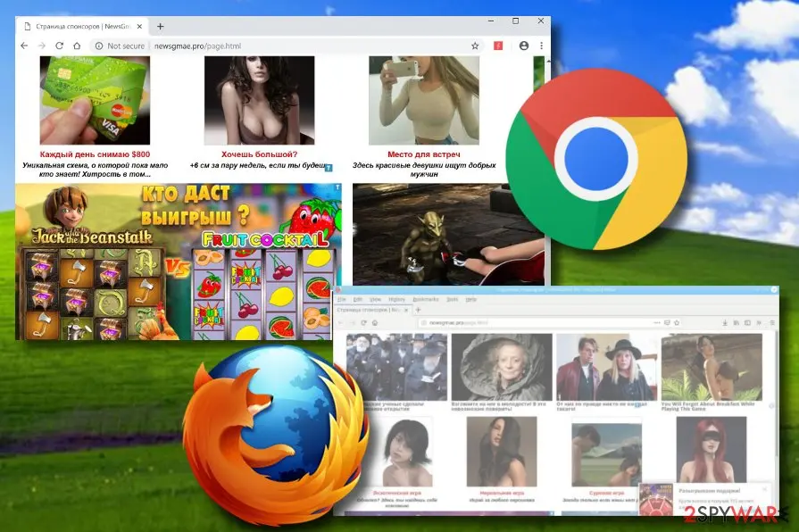Select the Firefox tab Страница спонсоров

click(372, 310)
